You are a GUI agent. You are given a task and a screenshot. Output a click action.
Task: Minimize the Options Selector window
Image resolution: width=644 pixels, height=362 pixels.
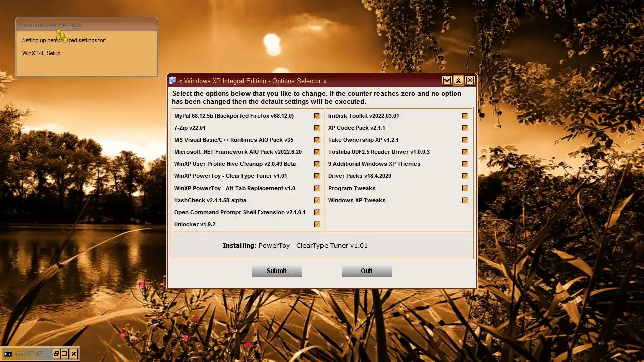point(447,80)
